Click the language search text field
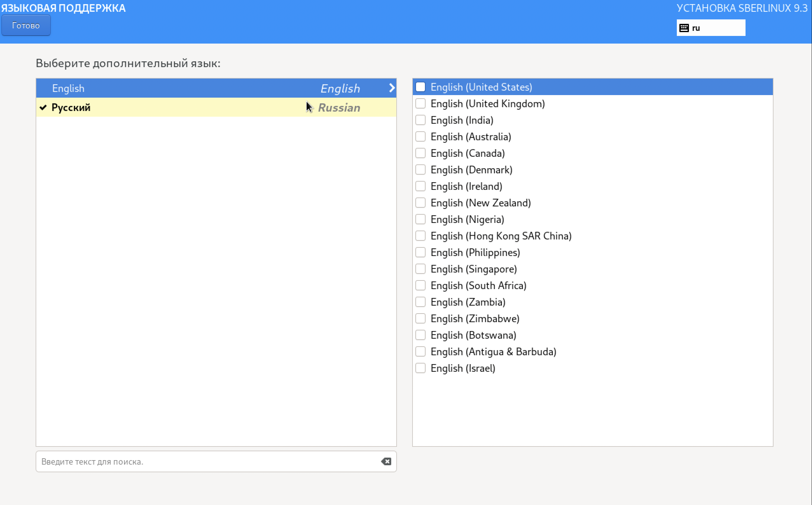 [207, 461]
